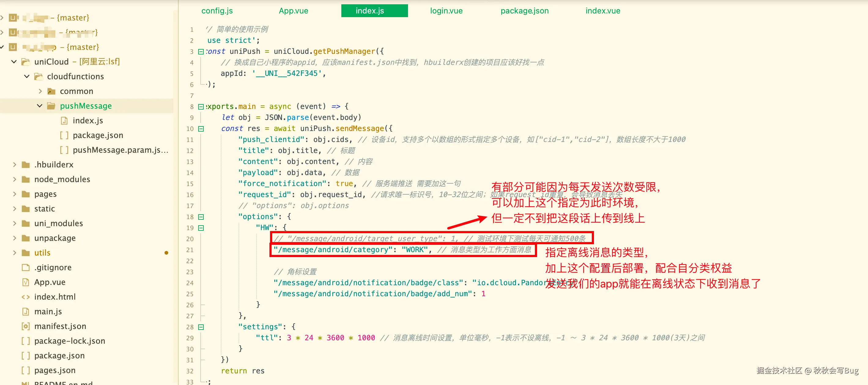Click the .gitignore file icon
868x385 pixels.
[x=26, y=267]
